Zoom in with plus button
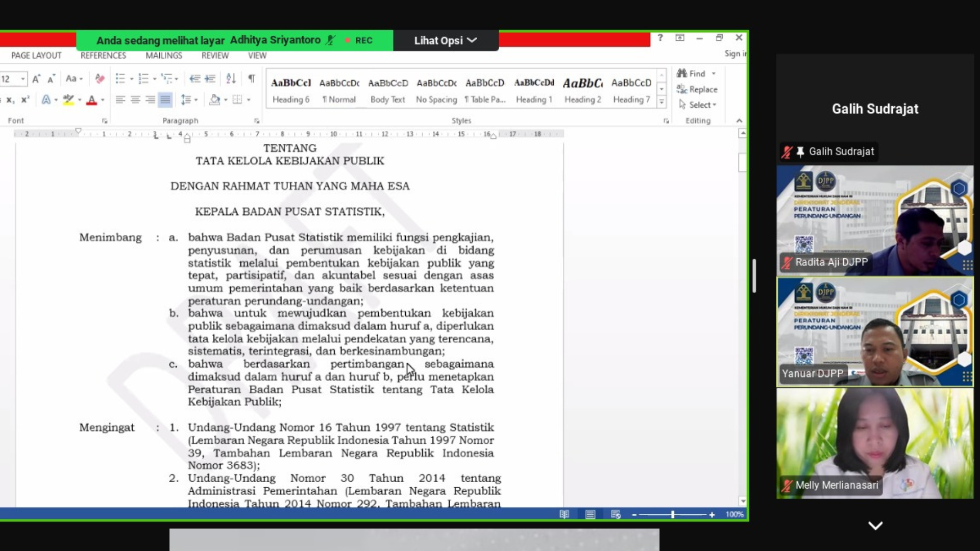This screenshot has width=980, height=551. [x=712, y=515]
